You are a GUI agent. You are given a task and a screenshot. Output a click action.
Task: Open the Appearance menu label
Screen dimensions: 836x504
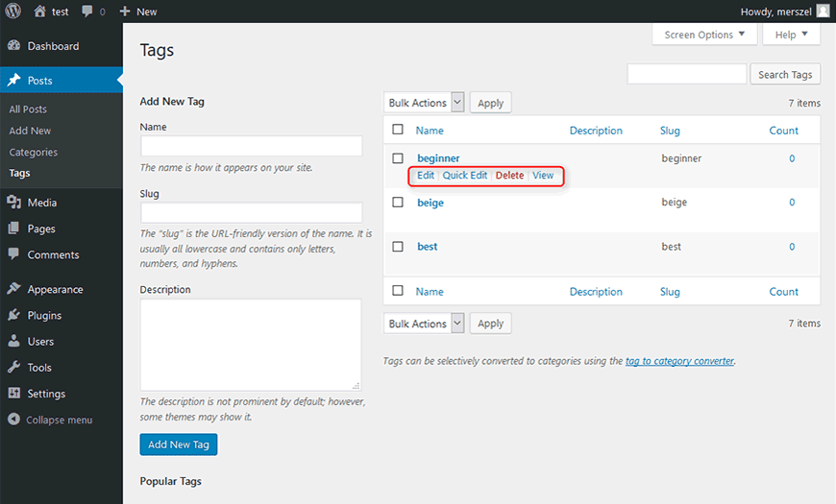[x=56, y=289]
